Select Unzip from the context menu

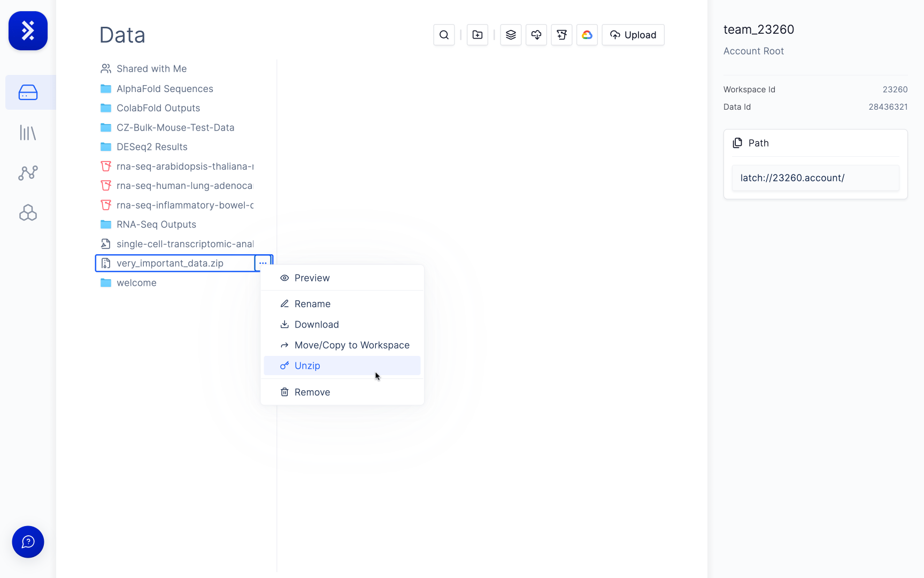pos(342,366)
